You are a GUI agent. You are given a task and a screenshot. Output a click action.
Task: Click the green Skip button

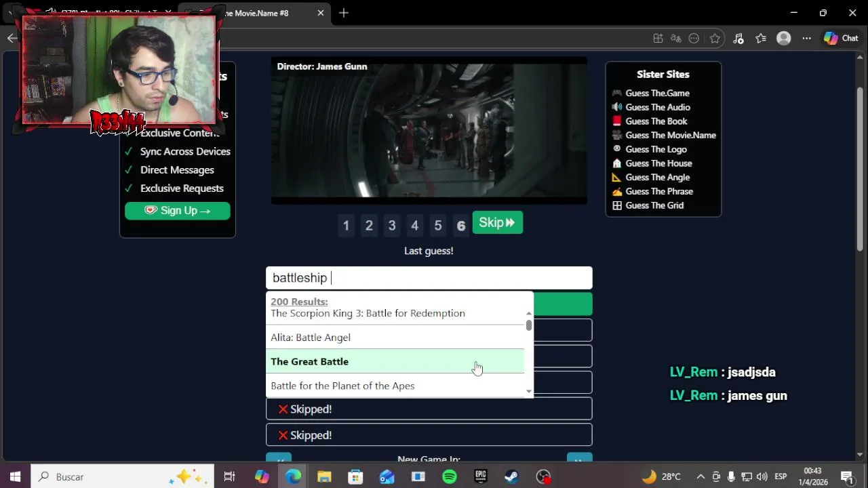tap(497, 222)
